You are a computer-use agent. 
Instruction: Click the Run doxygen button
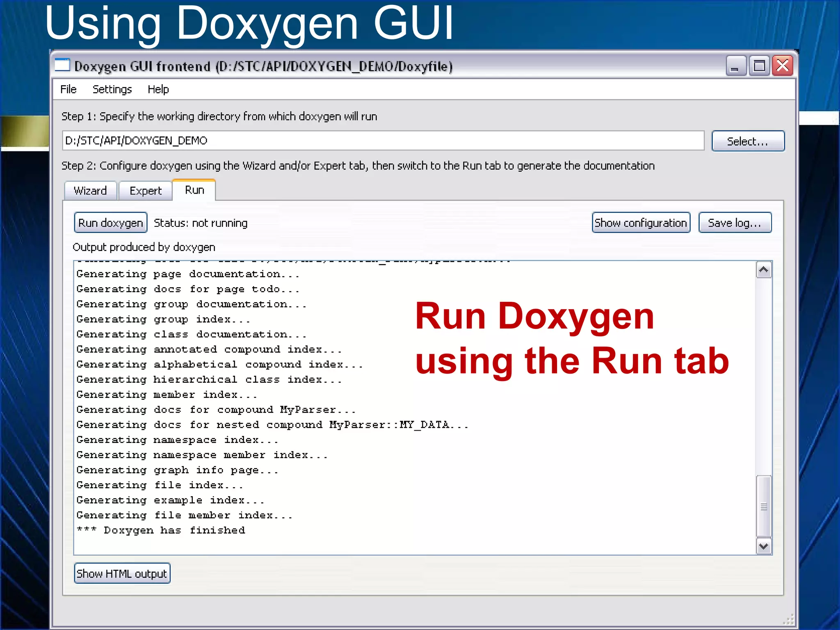(111, 223)
